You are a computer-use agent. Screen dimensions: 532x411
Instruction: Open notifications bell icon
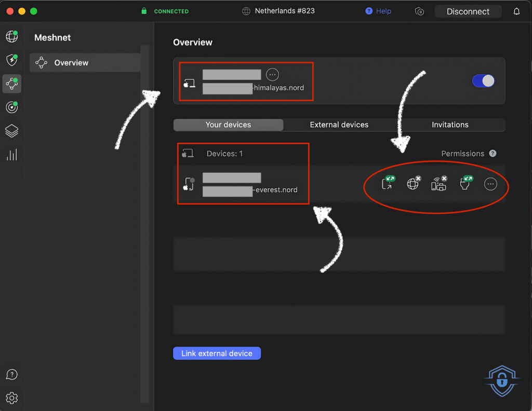click(x=516, y=11)
